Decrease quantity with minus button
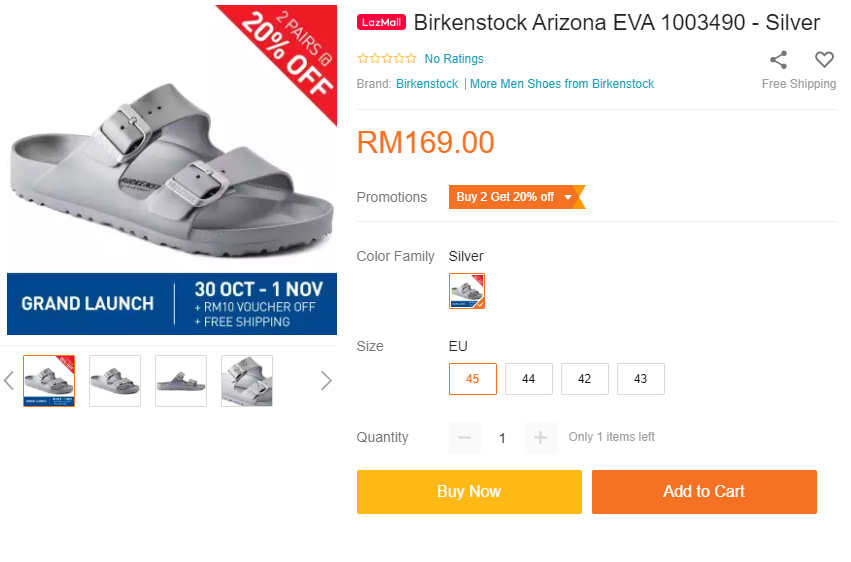Viewport: 851px width, 562px height. tap(464, 438)
